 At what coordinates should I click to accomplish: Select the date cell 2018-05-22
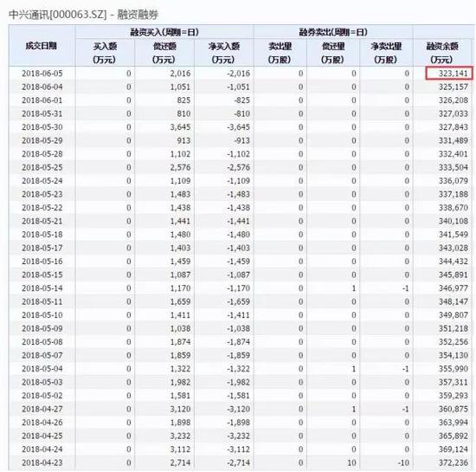42,208
